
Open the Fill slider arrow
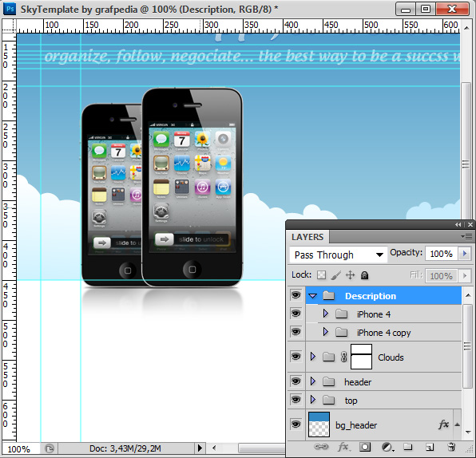coord(465,276)
